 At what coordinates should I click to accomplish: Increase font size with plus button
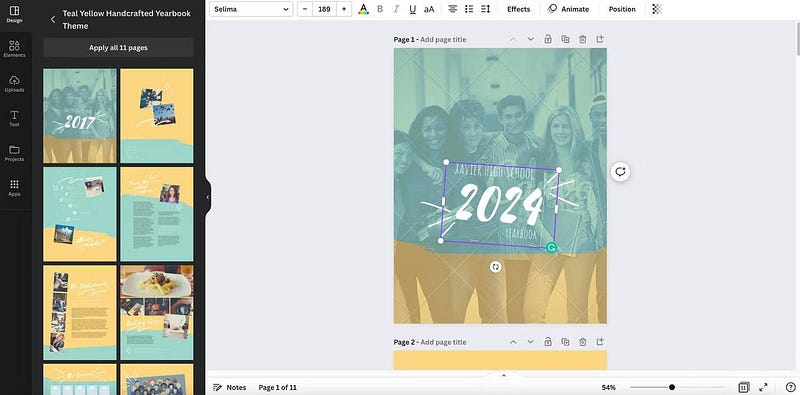(344, 9)
